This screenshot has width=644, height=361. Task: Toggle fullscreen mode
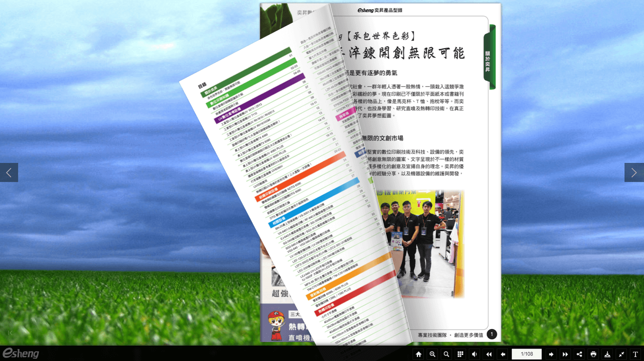(621, 354)
